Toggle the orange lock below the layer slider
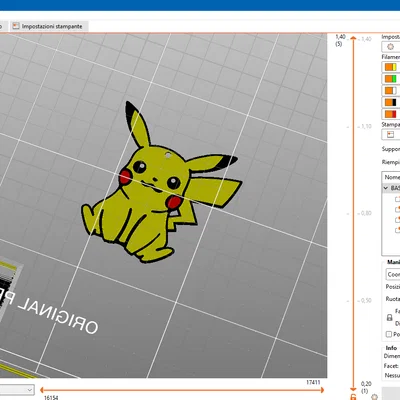 click(x=353, y=397)
